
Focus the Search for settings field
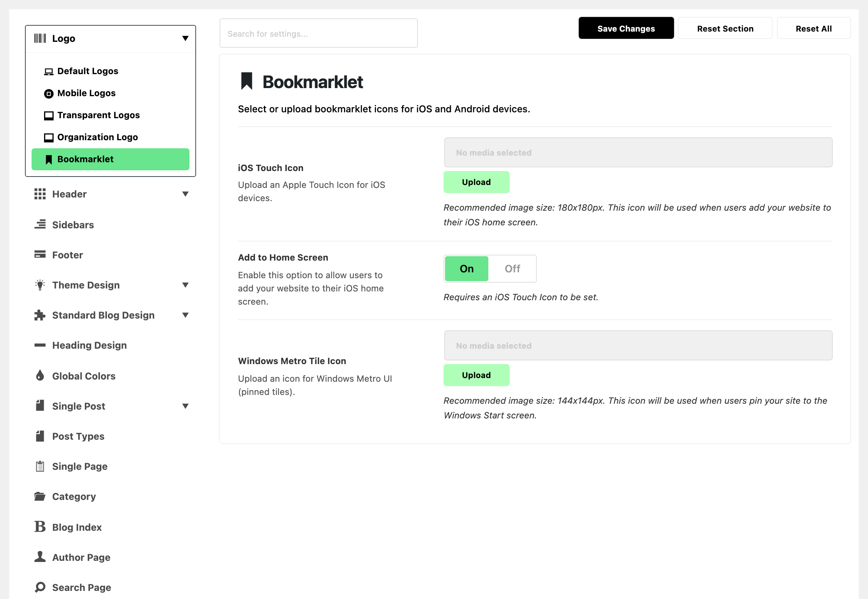click(x=318, y=33)
